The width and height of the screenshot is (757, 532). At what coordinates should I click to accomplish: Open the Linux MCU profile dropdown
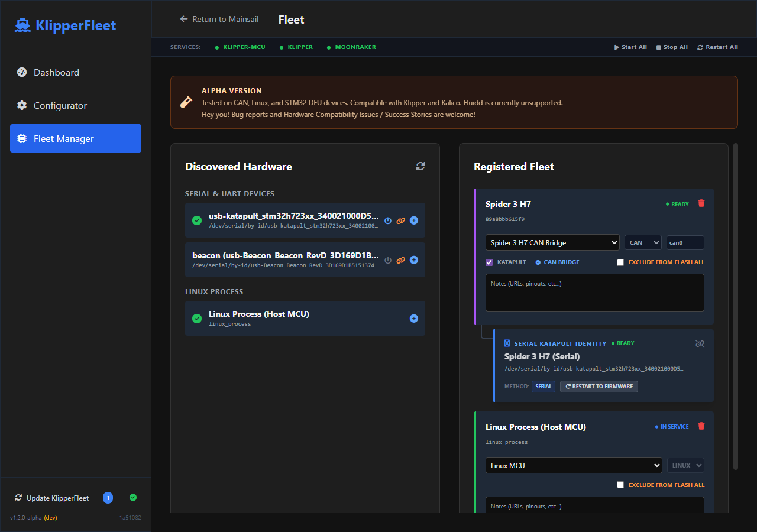pos(574,465)
